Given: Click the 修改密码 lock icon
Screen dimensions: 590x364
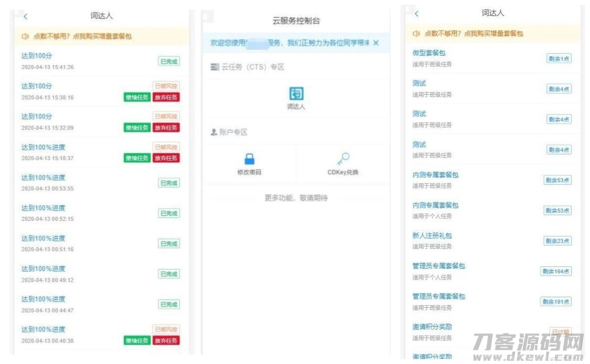Looking at the screenshot, I should coord(249,159).
